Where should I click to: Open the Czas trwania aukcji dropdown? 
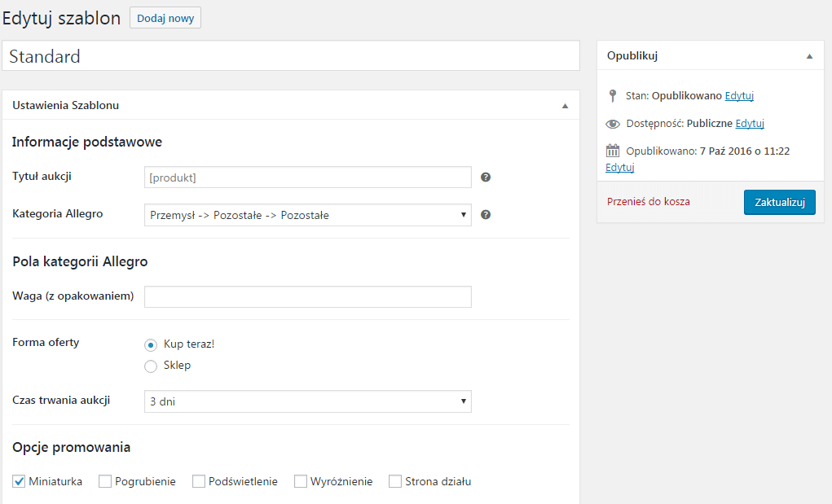[308, 401]
